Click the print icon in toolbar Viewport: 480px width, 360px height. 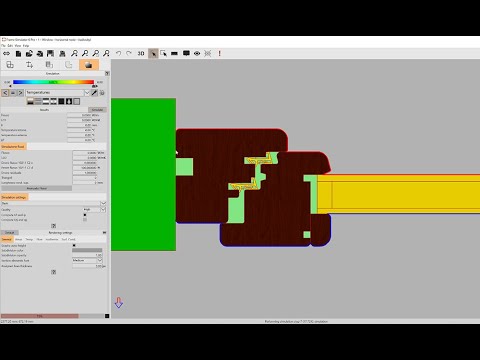click(62, 53)
